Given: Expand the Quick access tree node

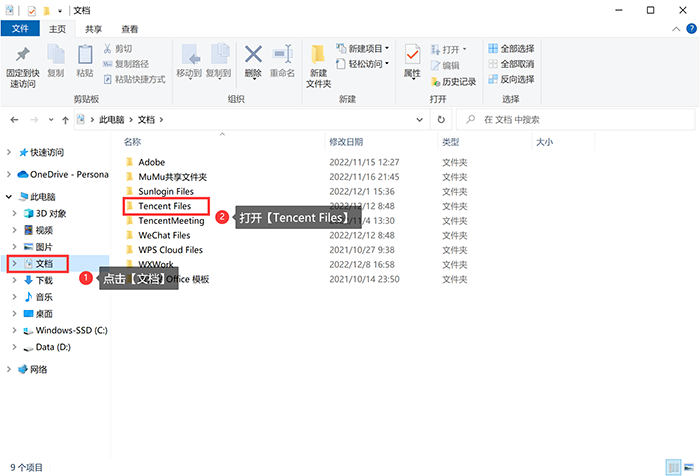Looking at the screenshot, I should 8,152.
